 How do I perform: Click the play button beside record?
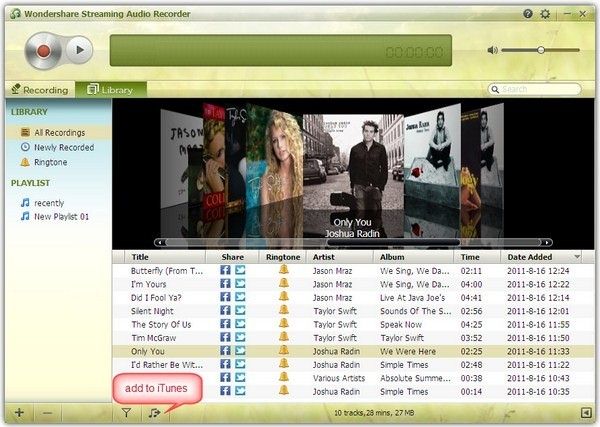[80, 50]
